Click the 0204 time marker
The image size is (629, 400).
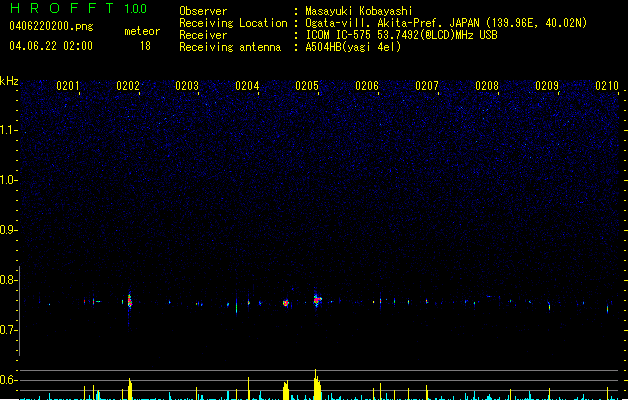pos(247,86)
